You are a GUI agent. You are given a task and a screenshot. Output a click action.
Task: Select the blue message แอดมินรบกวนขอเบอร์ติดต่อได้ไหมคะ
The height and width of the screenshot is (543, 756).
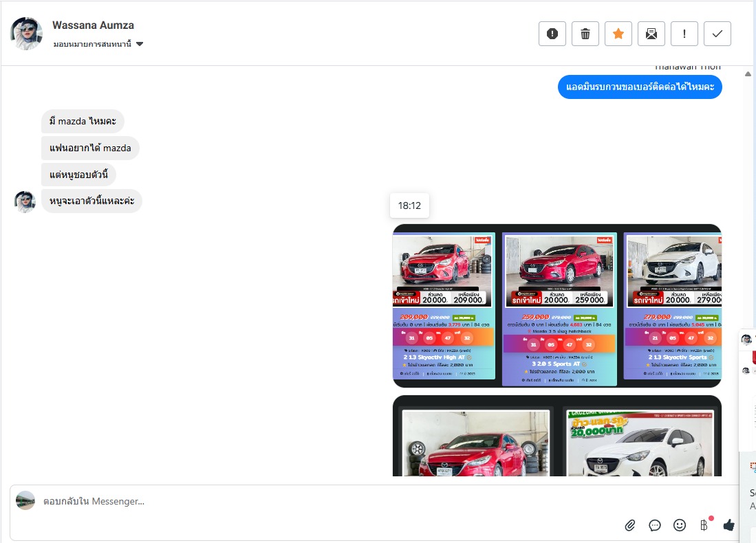(x=640, y=87)
